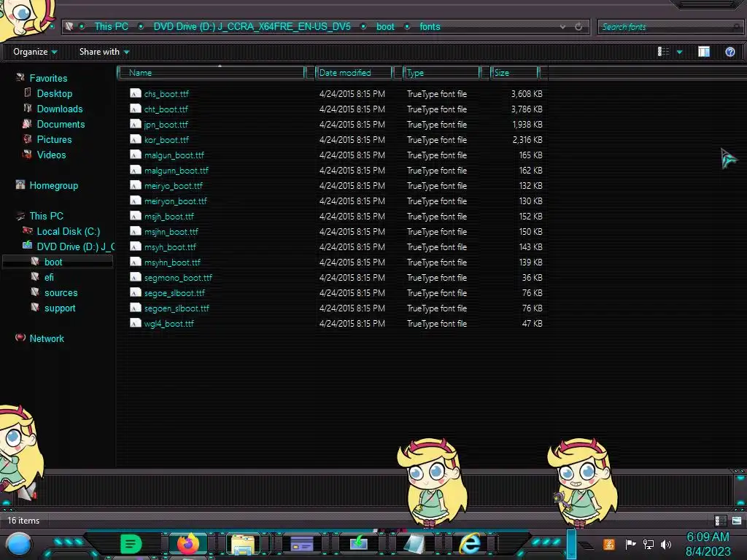Image resolution: width=747 pixels, height=560 pixels.
Task: Refresh the fonts folder
Action: tap(578, 27)
